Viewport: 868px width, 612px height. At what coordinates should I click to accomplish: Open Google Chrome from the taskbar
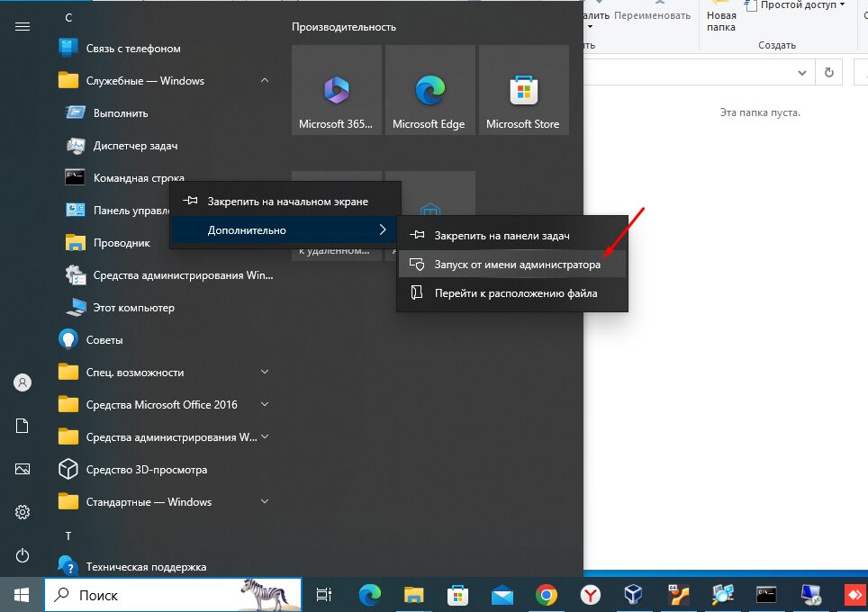(x=546, y=595)
